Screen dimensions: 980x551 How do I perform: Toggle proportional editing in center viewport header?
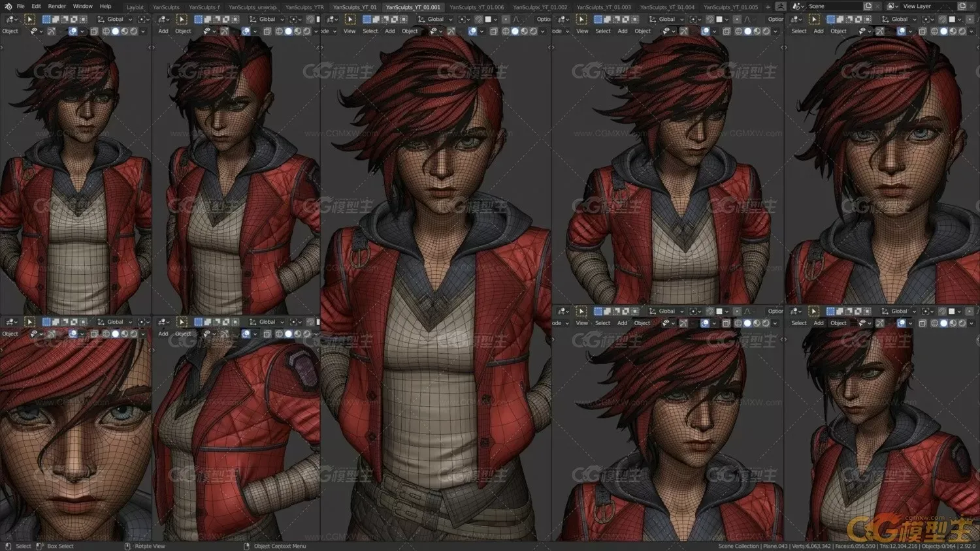pyautogui.click(x=506, y=19)
